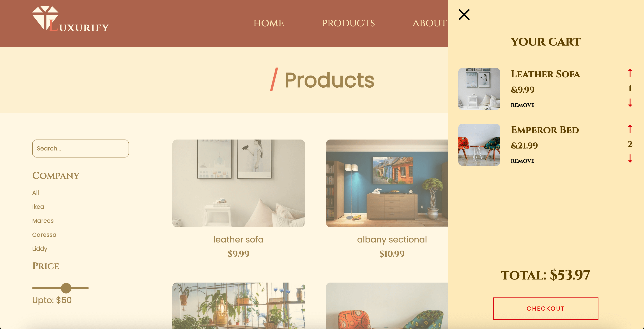Filter products by Liddy company
Screen dimensions: 644x329
point(40,248)
